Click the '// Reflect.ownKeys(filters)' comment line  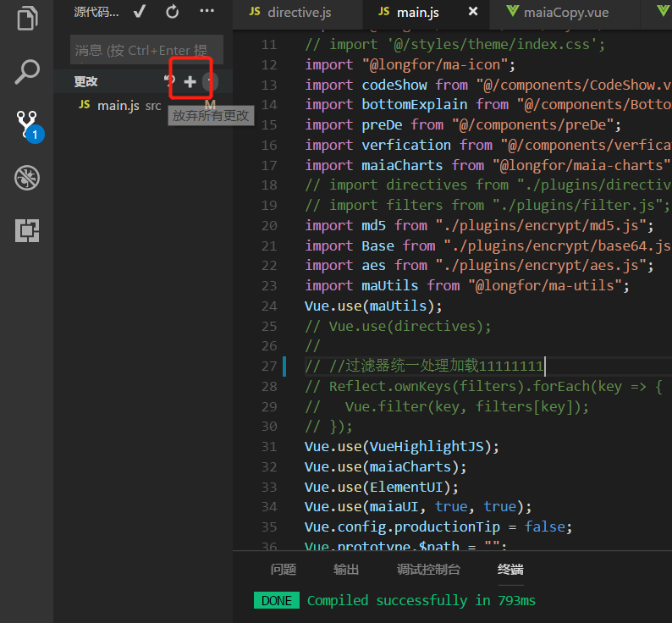tap(483, 386)
